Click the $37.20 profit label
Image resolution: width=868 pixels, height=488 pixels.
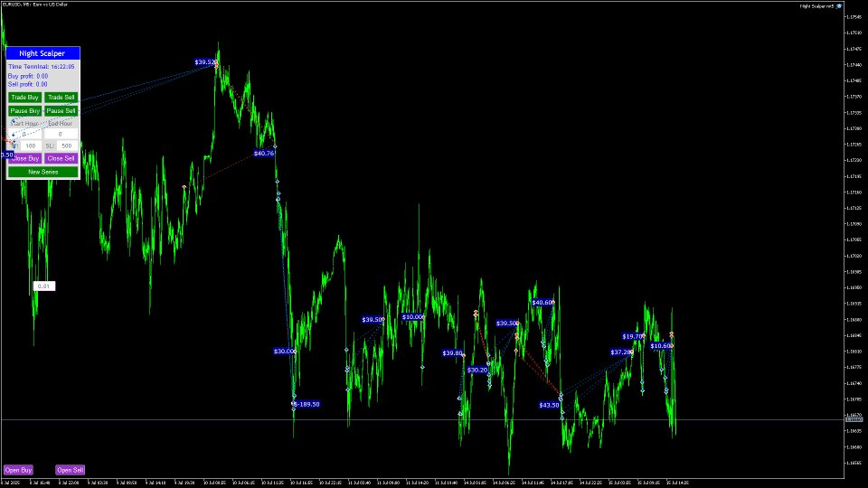(x=620, y=352)
